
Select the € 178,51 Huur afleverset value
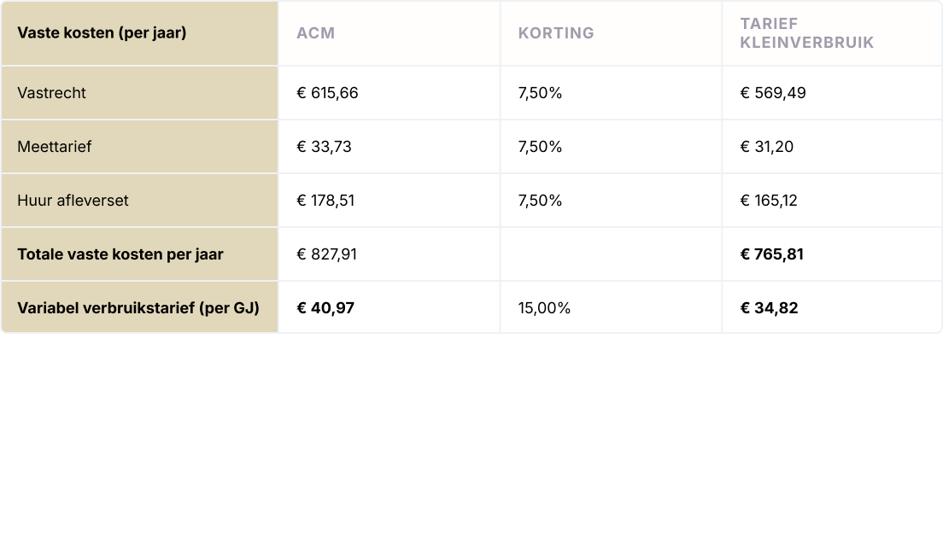325,201
